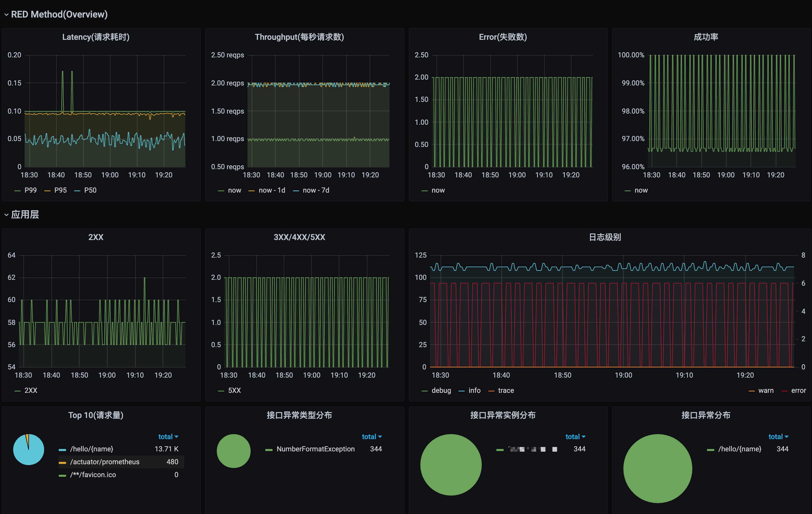Toggle warn series in 日志级别 legend
The height and width of the screenshot is (514, 812).
point(766,390)
